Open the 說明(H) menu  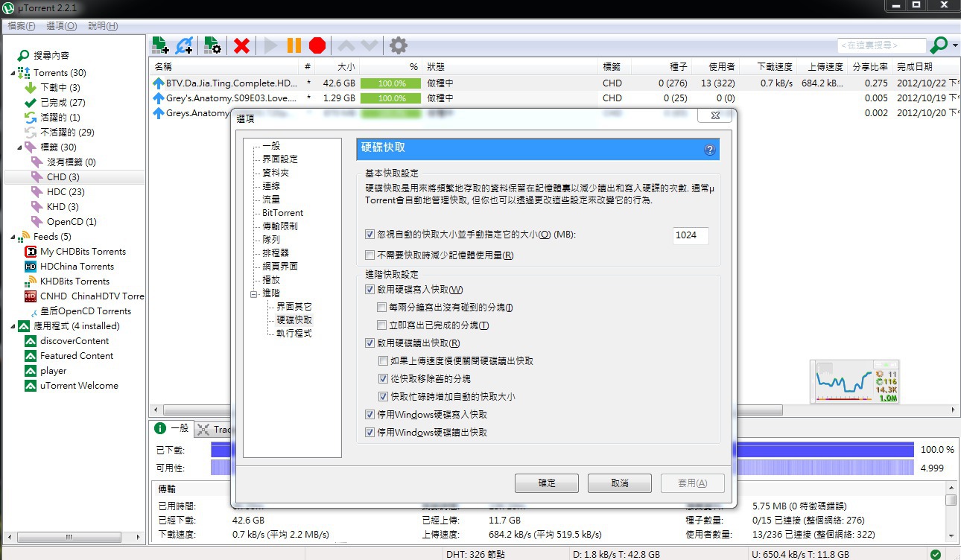(103, 26)
